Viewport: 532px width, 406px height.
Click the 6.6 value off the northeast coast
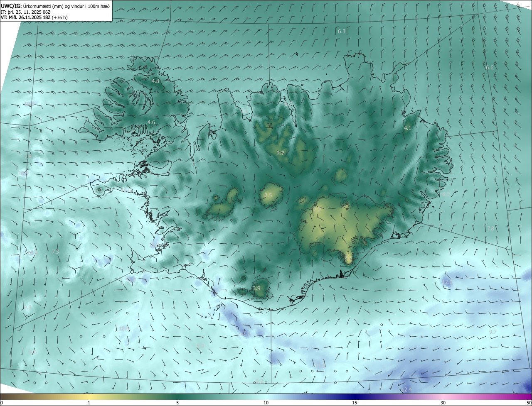[x=490, y=67]
